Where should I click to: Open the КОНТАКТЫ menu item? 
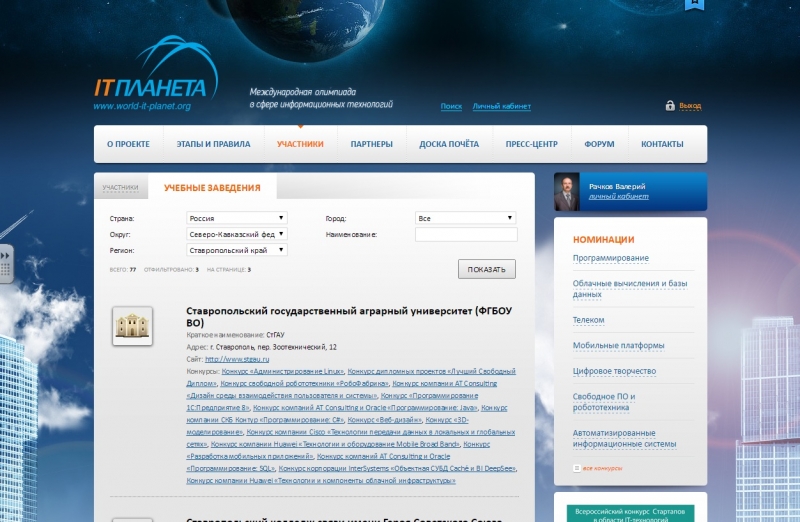(662, 144)
